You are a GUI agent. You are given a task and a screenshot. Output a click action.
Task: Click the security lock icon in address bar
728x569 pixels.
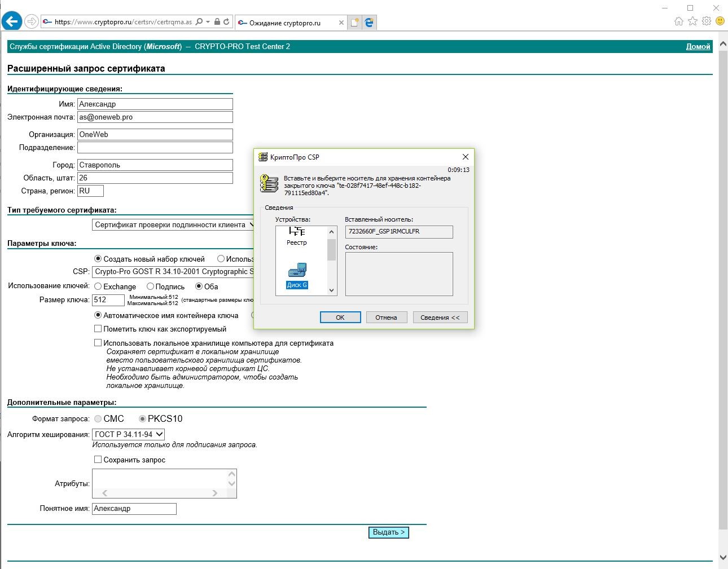tap(217, 22)
